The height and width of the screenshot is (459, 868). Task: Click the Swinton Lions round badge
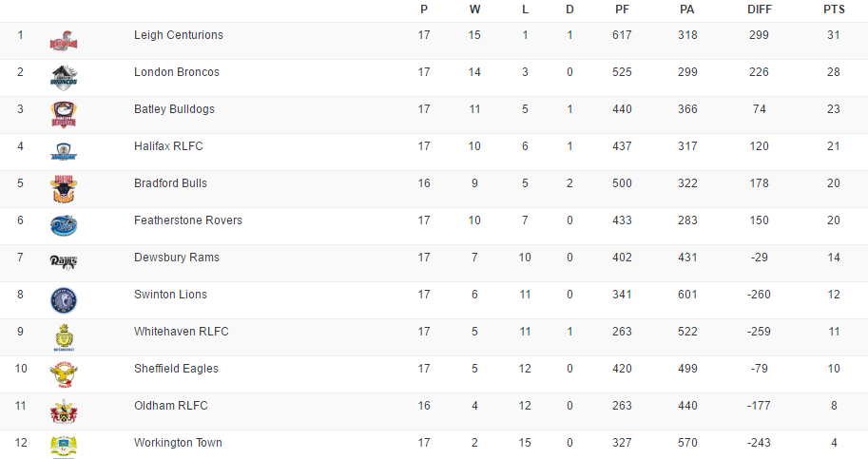pyautogui.click(x=64, y=300)
